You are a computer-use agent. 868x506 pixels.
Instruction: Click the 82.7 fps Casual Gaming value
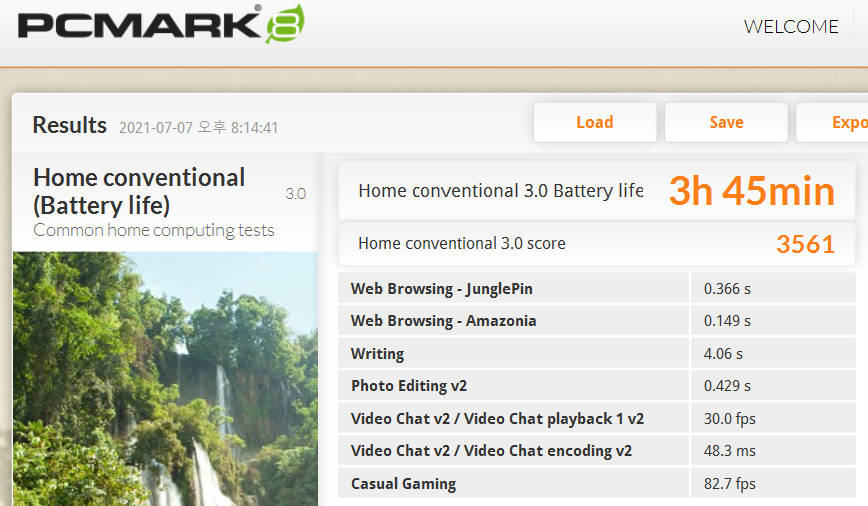click(x=730, y=484)
